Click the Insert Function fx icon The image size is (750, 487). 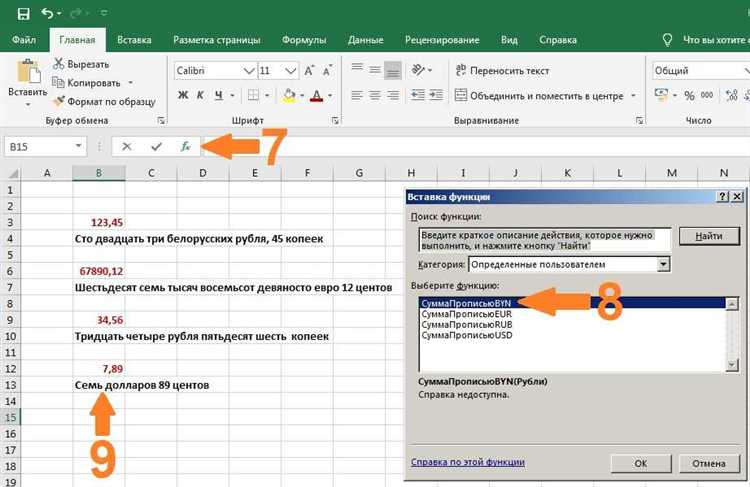click(186, 146)
